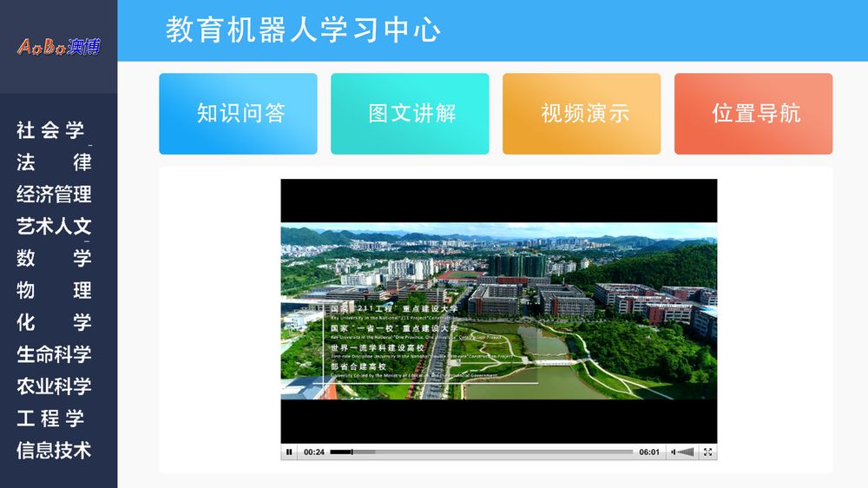Image resolution: width=868 pixels, height=488 pixels.
Task: Select 农业科学 in the sidebar
Action: 54,386
